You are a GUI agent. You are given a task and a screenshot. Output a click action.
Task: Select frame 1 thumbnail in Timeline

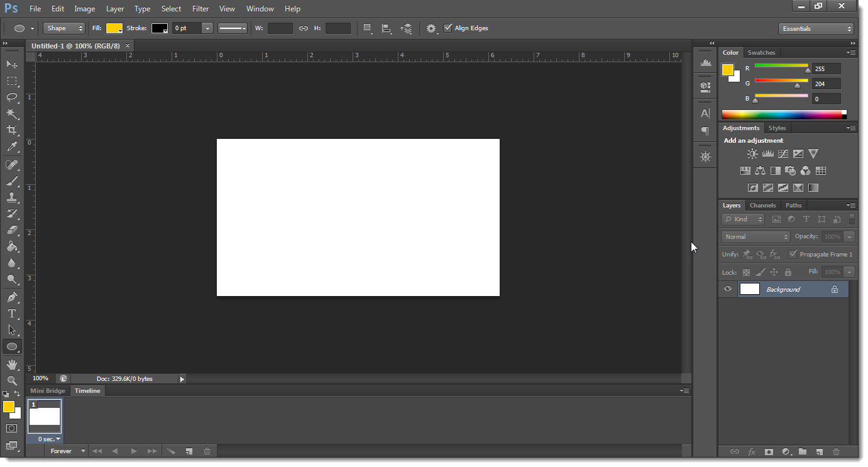coord(45,416)
